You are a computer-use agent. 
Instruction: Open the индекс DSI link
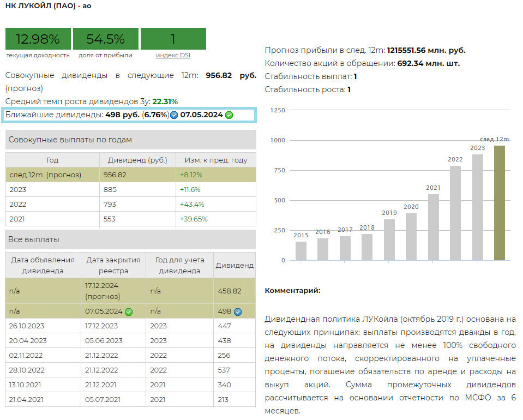click(x=173, y=55)
